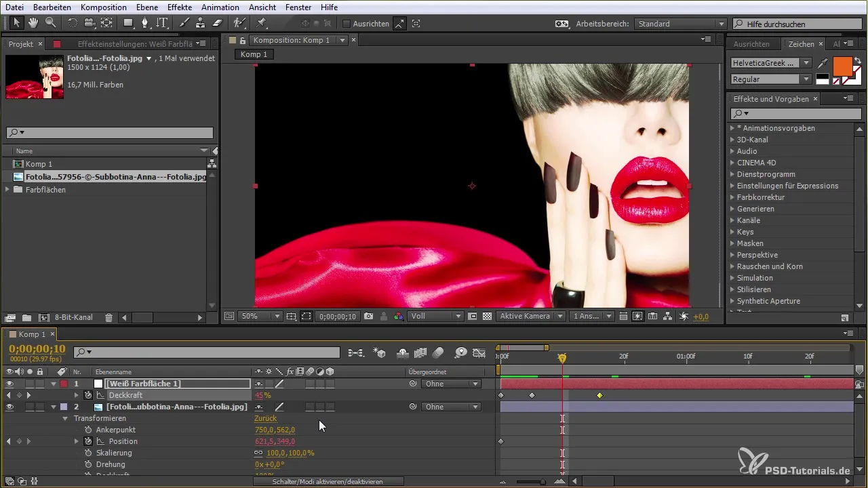
Task: Click Schalter/Modi aktivieren/deaktivieren button
Action: point(329,481)
